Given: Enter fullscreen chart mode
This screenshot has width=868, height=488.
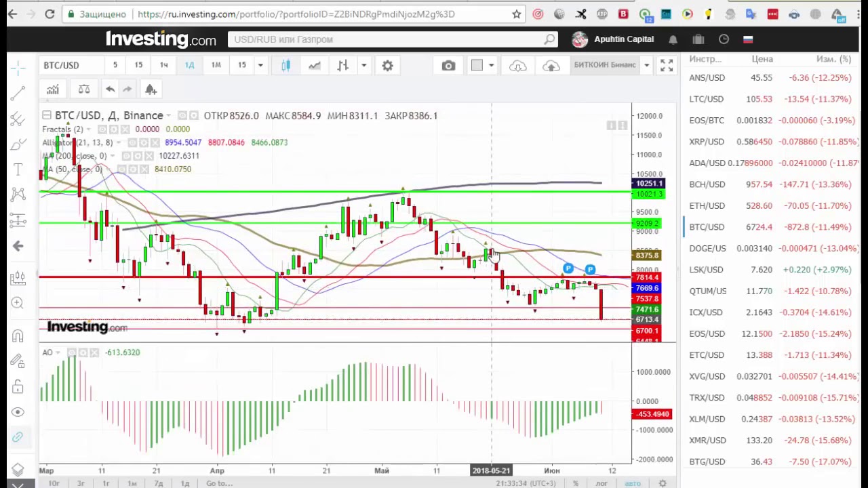Looking at the screenshot, I should pyautogui.click(x=667, y=65).
